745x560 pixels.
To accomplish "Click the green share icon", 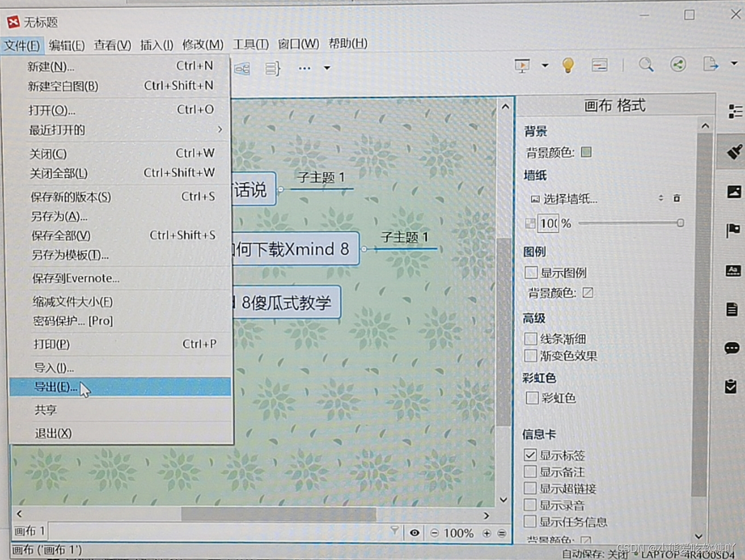I will (678, 64).
